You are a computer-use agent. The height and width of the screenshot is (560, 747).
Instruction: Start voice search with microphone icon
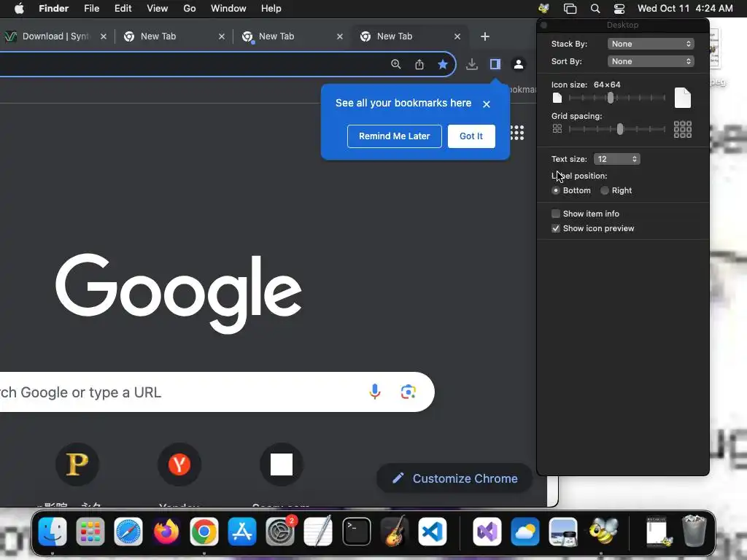tap(375, 392)
